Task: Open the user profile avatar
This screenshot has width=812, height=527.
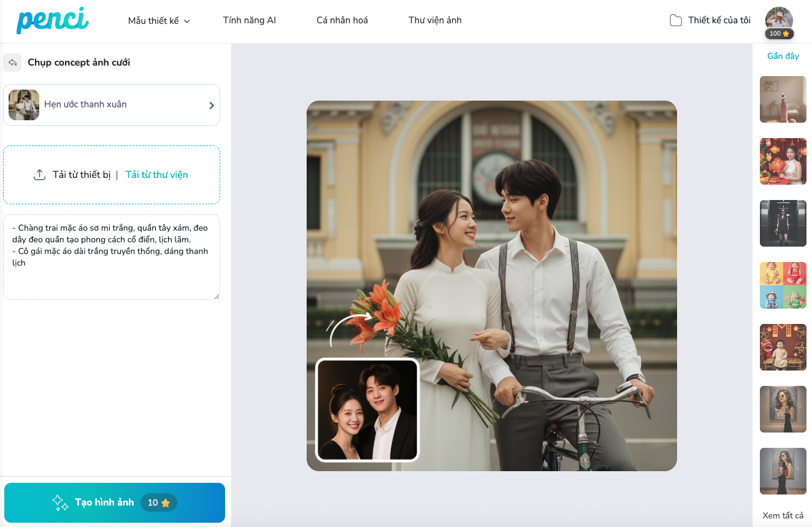Action: pyautogui.click(x=779, y=18)
